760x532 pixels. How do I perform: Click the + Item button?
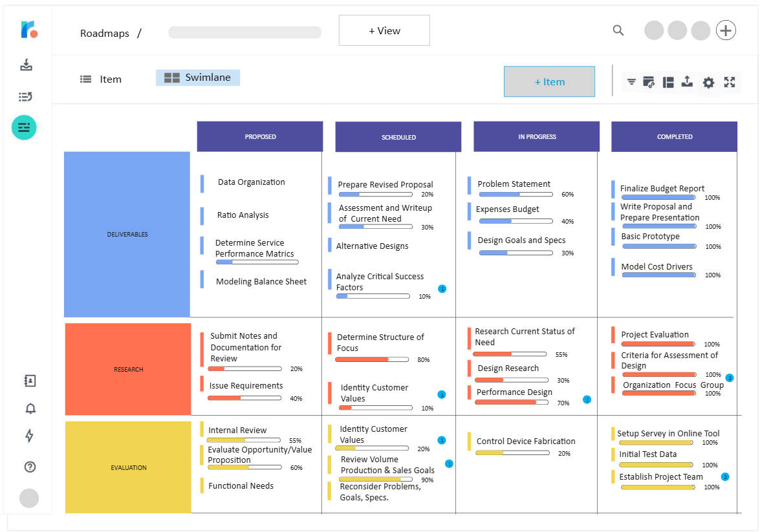click(549, 81)
